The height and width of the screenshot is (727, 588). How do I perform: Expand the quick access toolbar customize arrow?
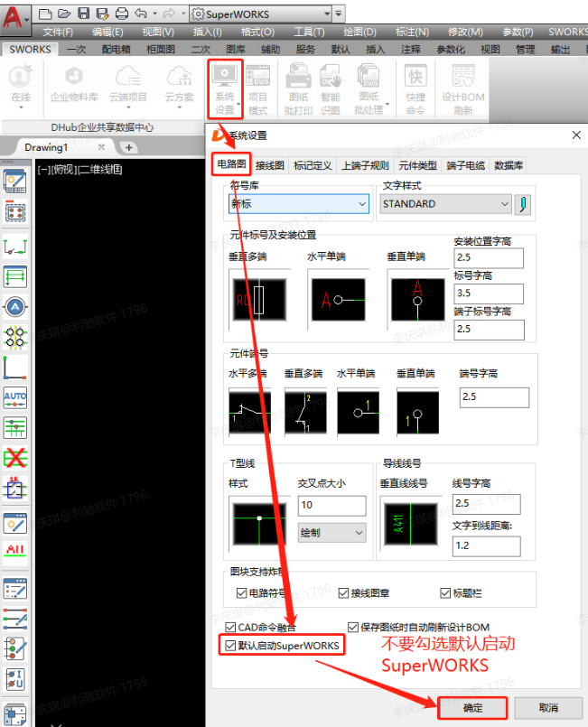[x=339, y=14]
